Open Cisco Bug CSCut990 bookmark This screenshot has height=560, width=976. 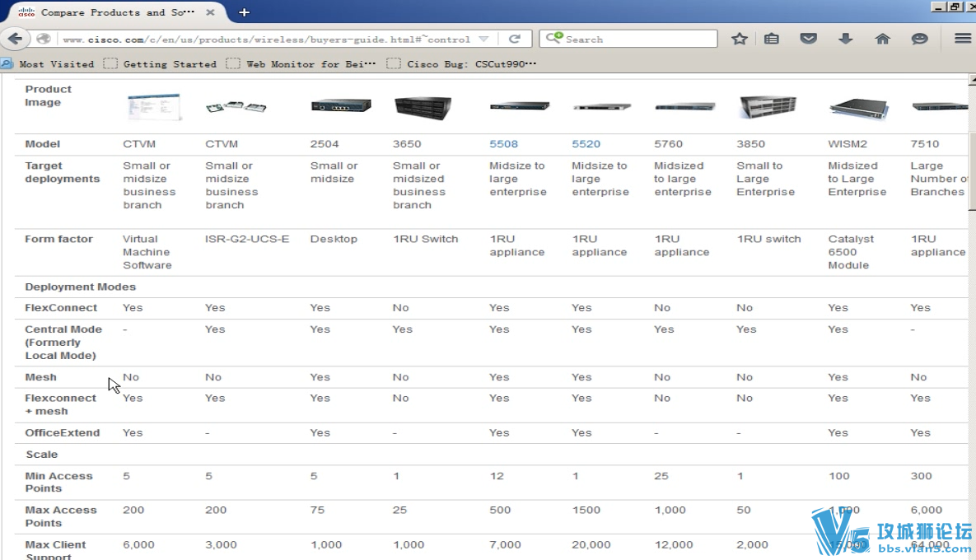coord(461,63)
